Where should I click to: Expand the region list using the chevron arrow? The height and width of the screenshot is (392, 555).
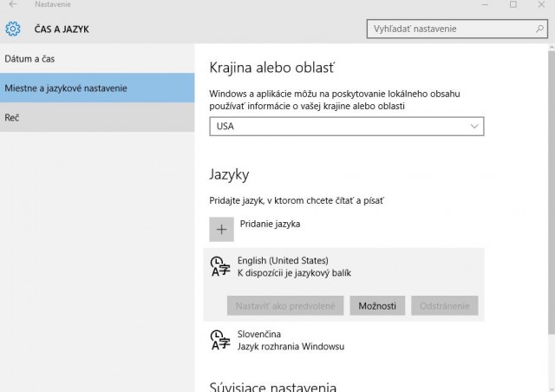[473, 127]
